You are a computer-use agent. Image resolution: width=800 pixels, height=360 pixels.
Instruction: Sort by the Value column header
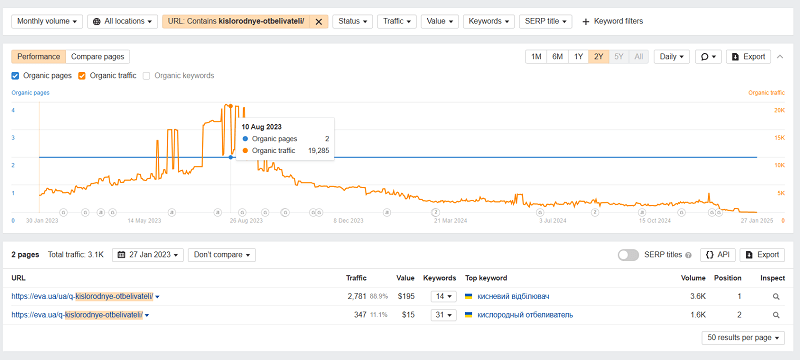pos(405,278)
